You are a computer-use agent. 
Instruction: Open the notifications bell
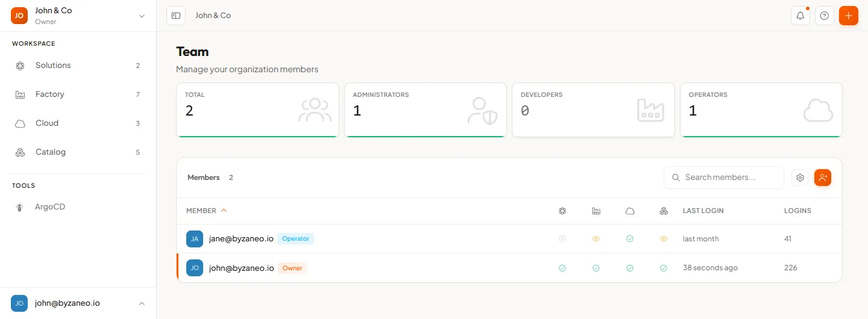800,16
